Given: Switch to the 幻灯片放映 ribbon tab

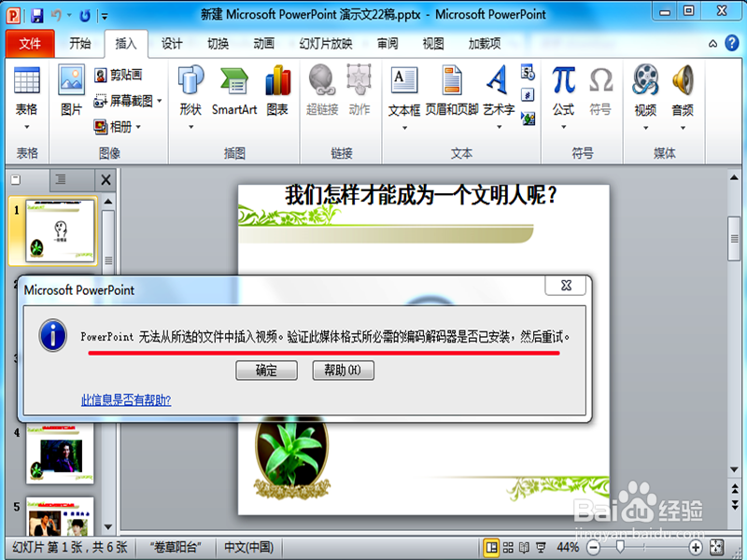Looking at the screenshot, I should pos(326,44).
